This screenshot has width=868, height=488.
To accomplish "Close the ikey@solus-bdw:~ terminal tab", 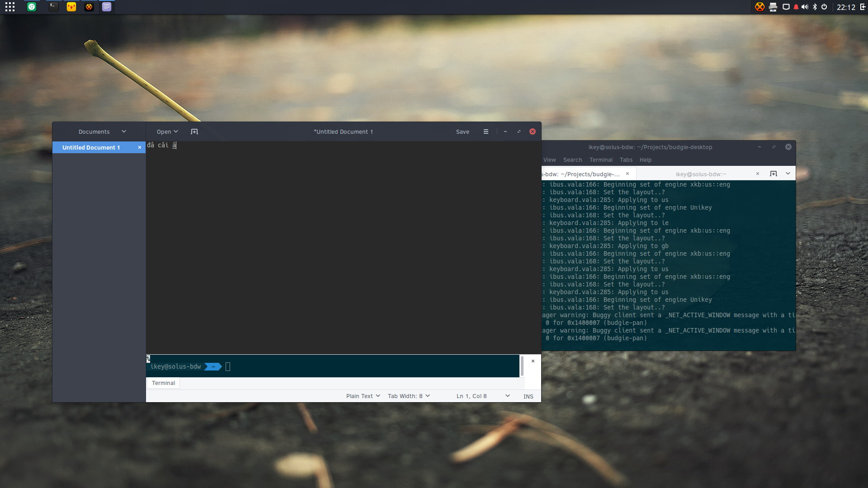I will 758,174.
